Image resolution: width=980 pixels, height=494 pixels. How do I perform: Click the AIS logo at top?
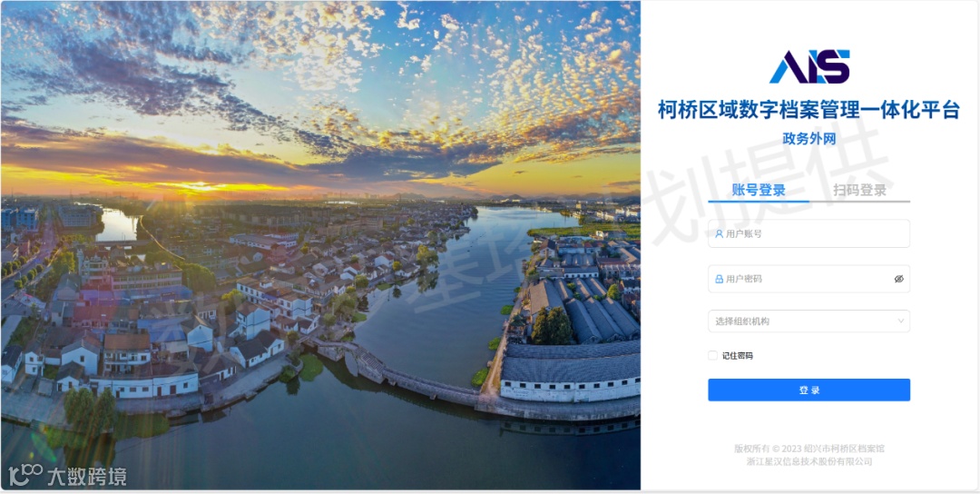coord(809,66)
